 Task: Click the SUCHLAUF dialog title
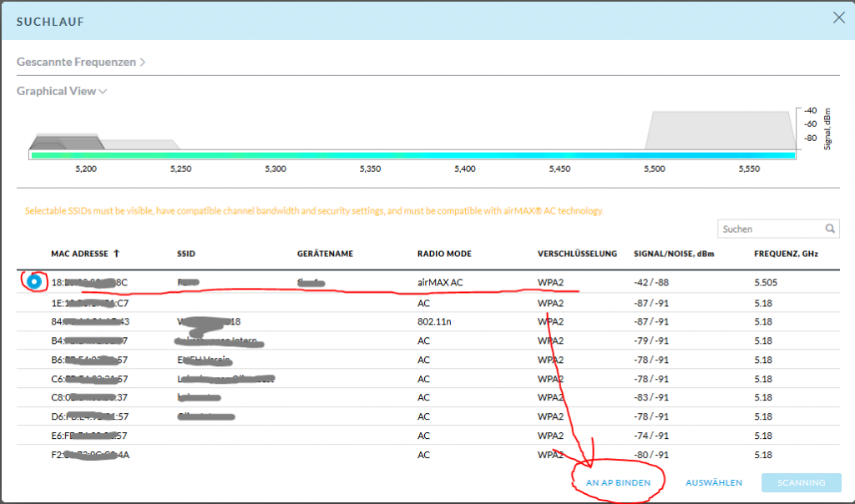point(50,22)
